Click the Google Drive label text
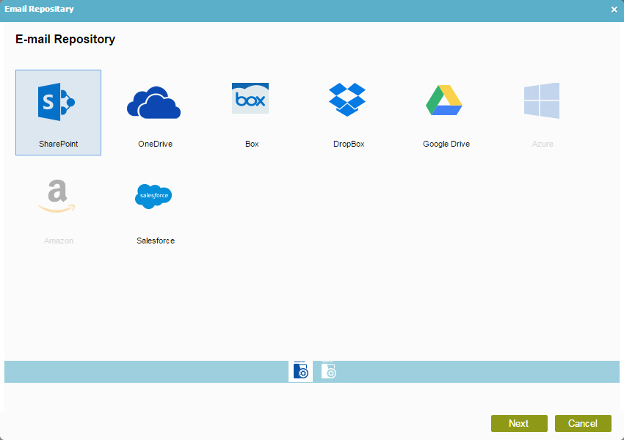The width and height of the screenshot is (624, 440). [x=446, y=144]
